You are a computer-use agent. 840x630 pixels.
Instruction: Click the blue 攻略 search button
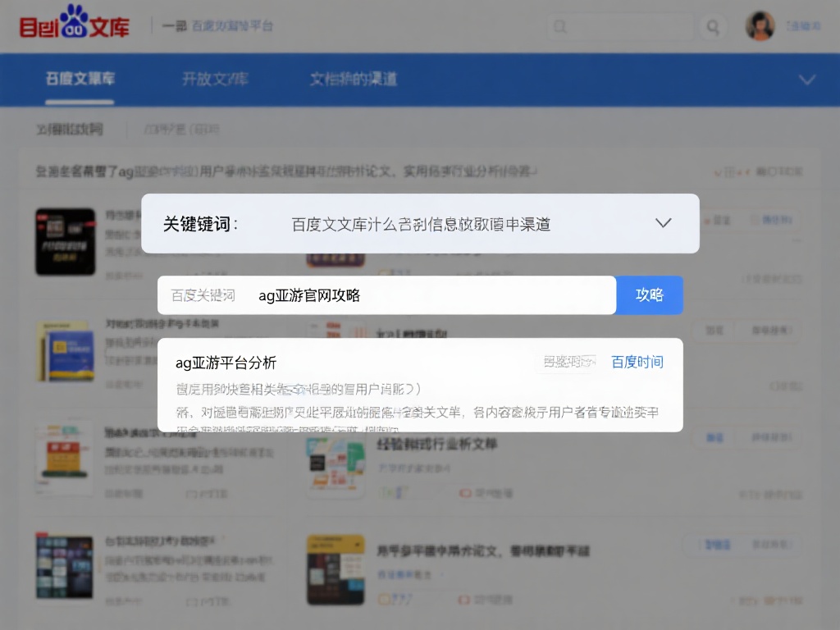[649, 294]
